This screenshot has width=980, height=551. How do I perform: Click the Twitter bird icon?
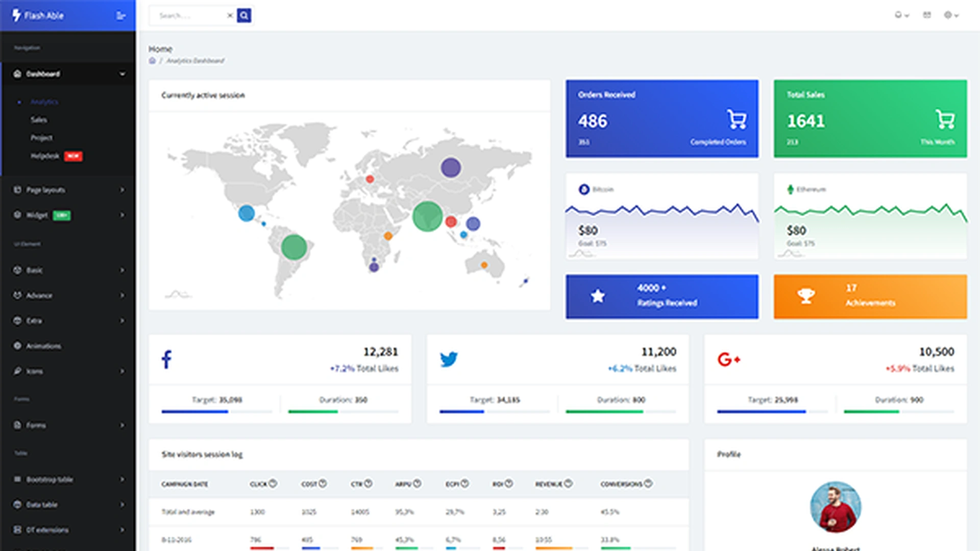449,359
